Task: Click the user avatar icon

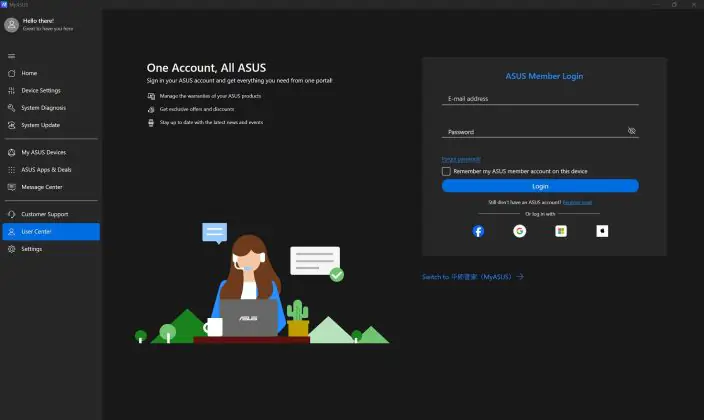Action: point(11,25)
